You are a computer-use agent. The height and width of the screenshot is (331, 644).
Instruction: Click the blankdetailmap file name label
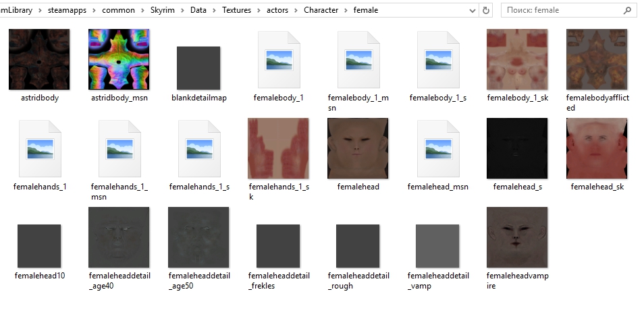pos(198,98)
